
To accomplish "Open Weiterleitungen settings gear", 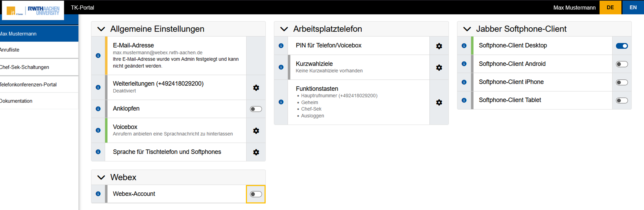I will point(256,88).
